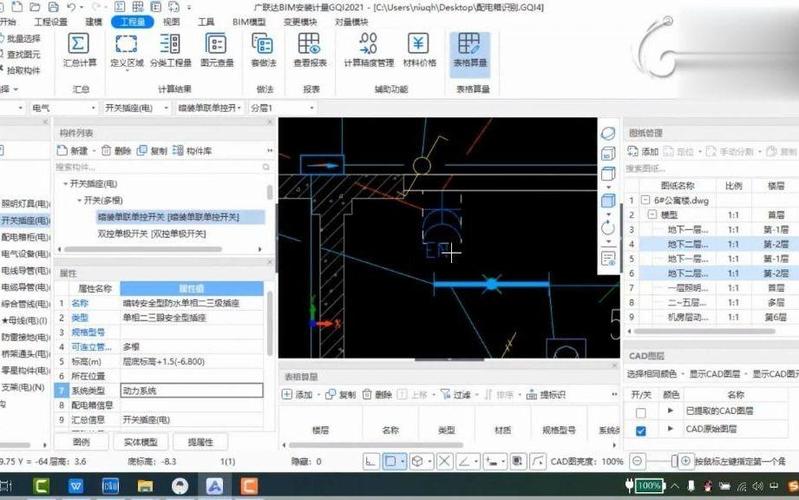Click the CAD brightness plus button

[686, 461]
